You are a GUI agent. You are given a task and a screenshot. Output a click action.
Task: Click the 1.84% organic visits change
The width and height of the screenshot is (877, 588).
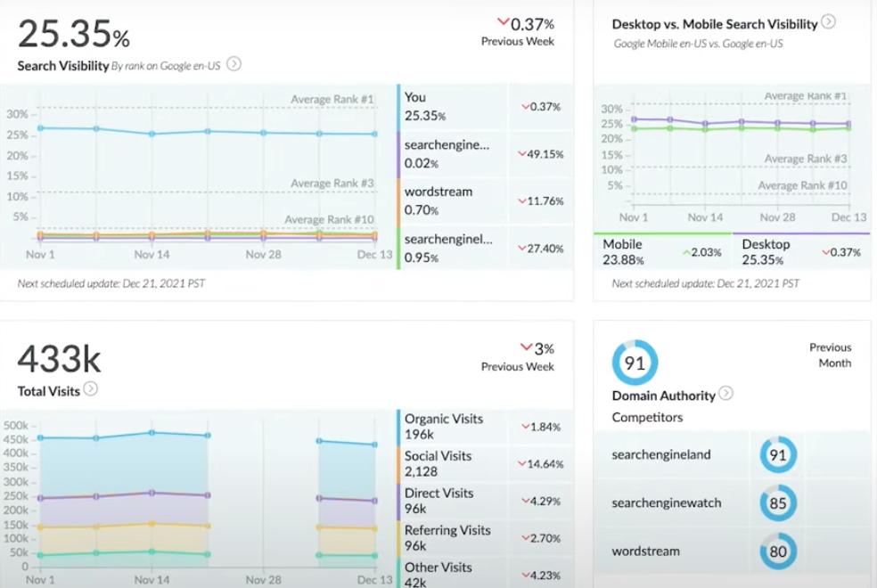click(x=541, y=427)
